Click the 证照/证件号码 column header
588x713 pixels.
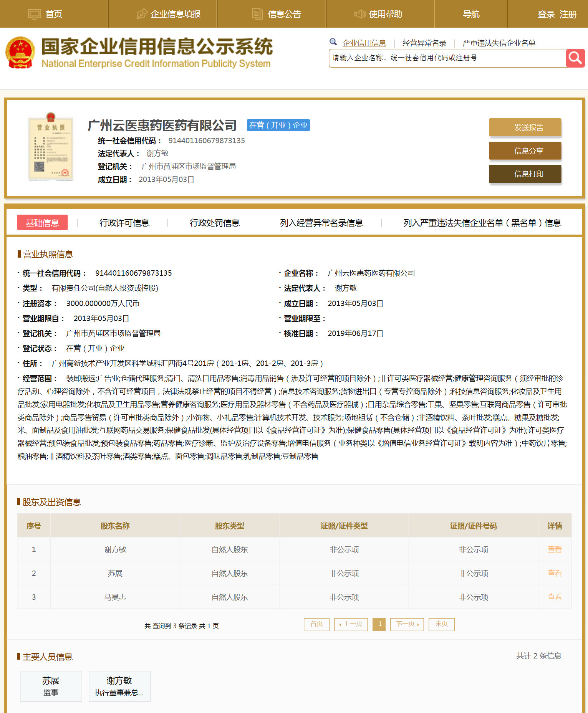pos(473,526)
